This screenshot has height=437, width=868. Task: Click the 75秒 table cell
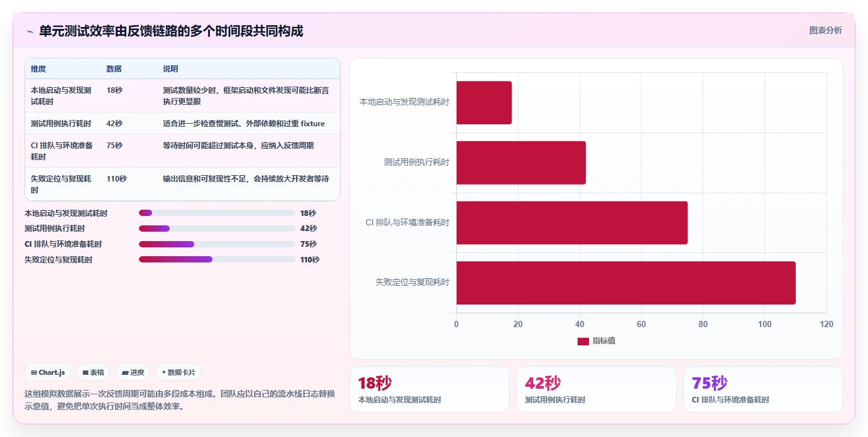click(114, 146)
